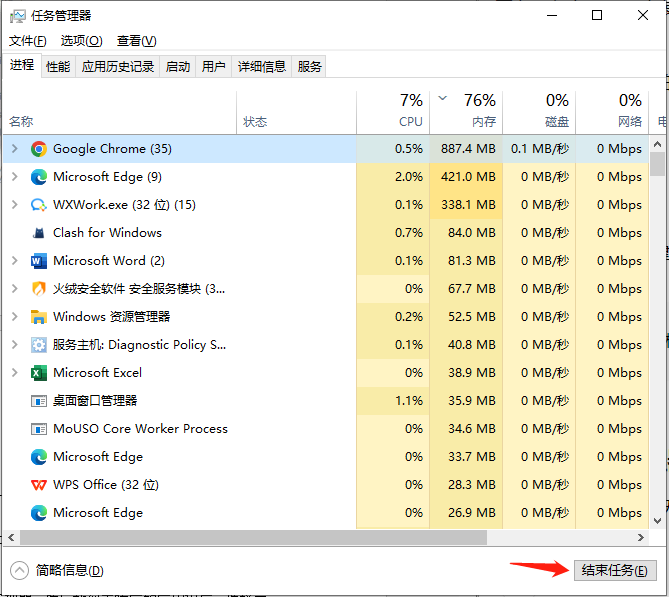Click the Microsoft Word process icon
Viewport: 669px width, 597px height.
point(39,261)
